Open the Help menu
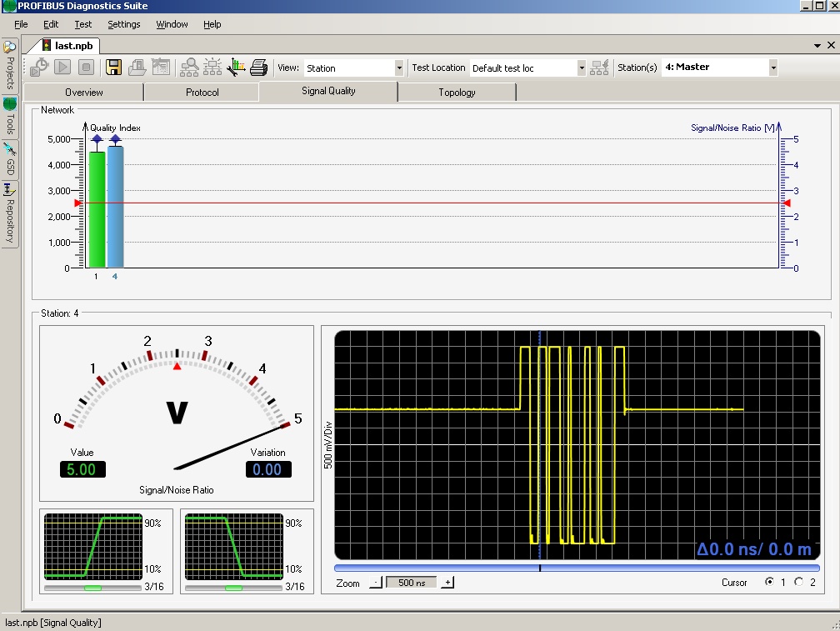Image resolution: width=840 pixels, height=631 pixels. click(212, 24)
